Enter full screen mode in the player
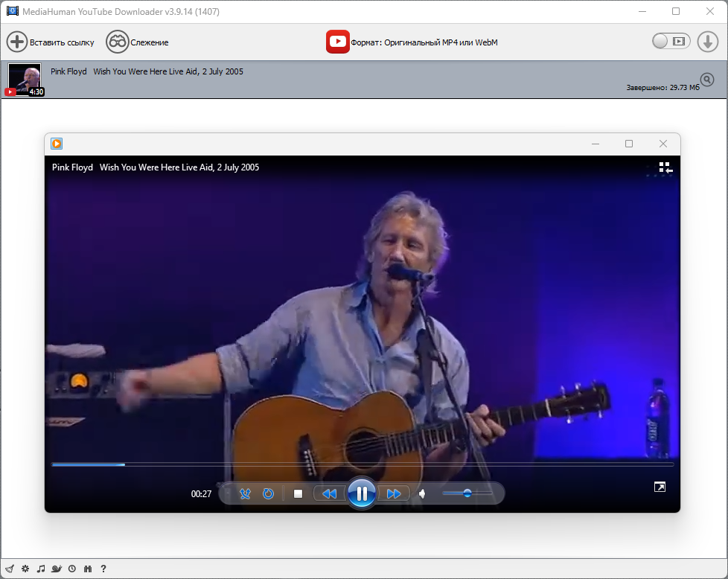The image size is (728, 579). tap(660, 487)
